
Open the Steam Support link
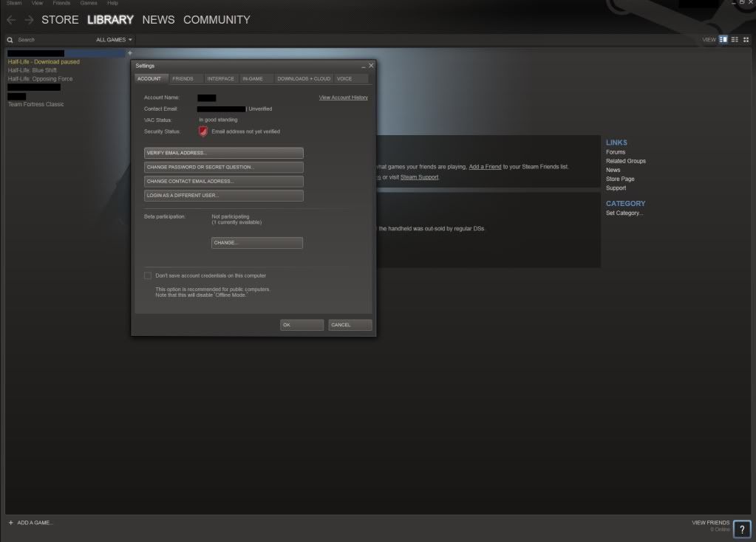(420, 177)
